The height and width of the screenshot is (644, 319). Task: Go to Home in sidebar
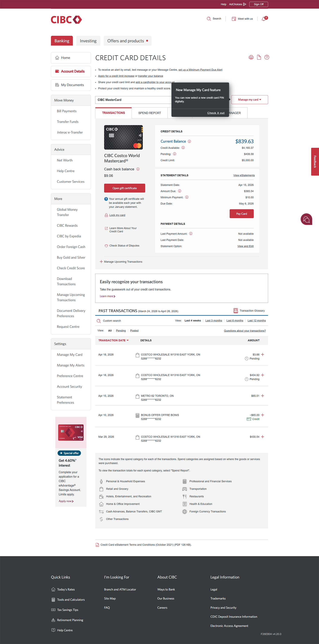[71, 58]
